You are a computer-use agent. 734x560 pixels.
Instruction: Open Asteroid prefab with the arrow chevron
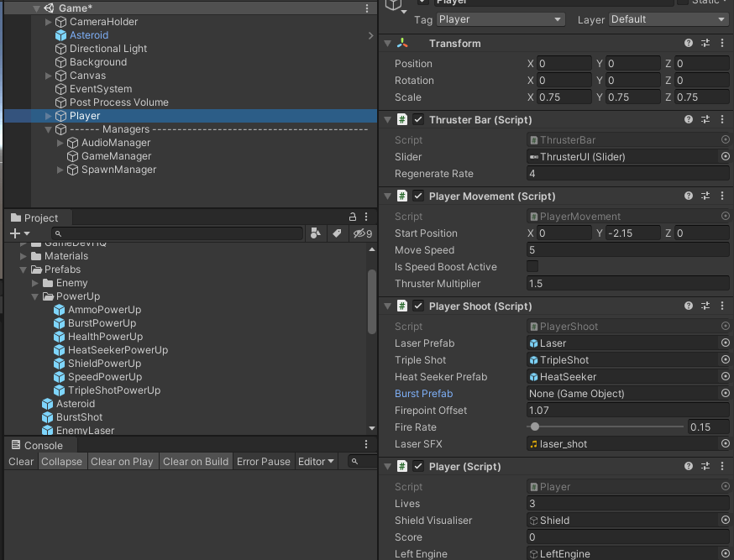[x=370, y=35]
